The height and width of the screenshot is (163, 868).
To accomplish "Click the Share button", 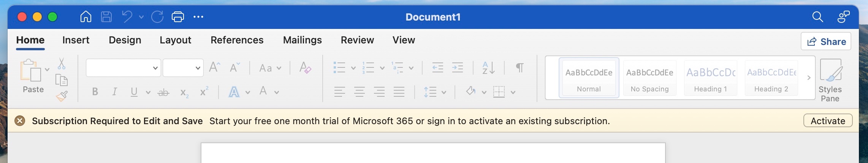I will 826,42.
